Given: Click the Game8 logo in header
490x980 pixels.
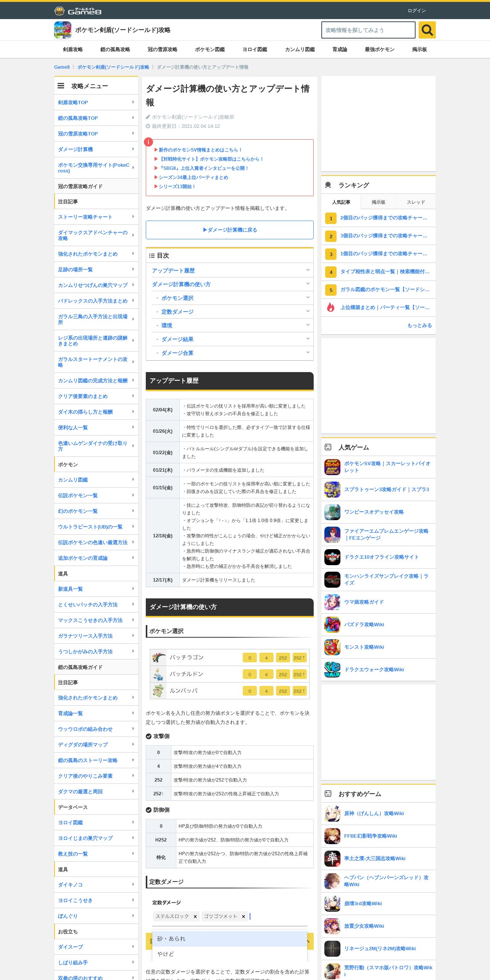Looking at the screenshot, I should 78,11.
